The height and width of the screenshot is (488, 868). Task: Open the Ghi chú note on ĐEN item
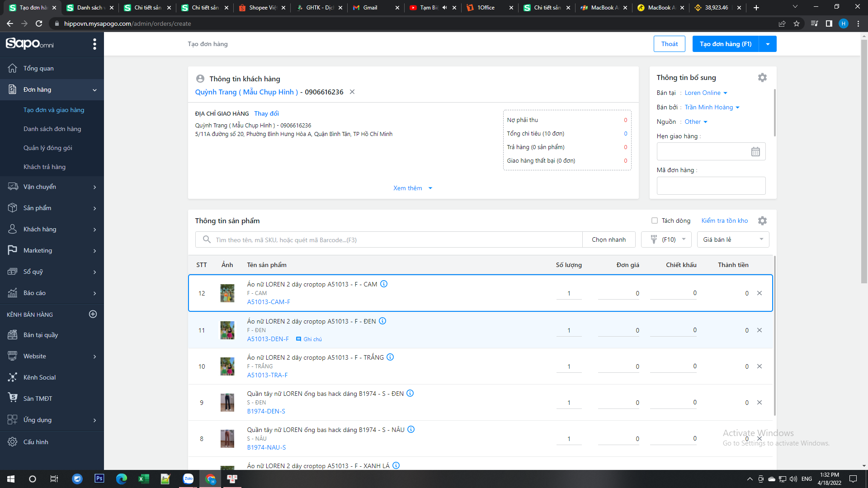[x=309, y=339]
